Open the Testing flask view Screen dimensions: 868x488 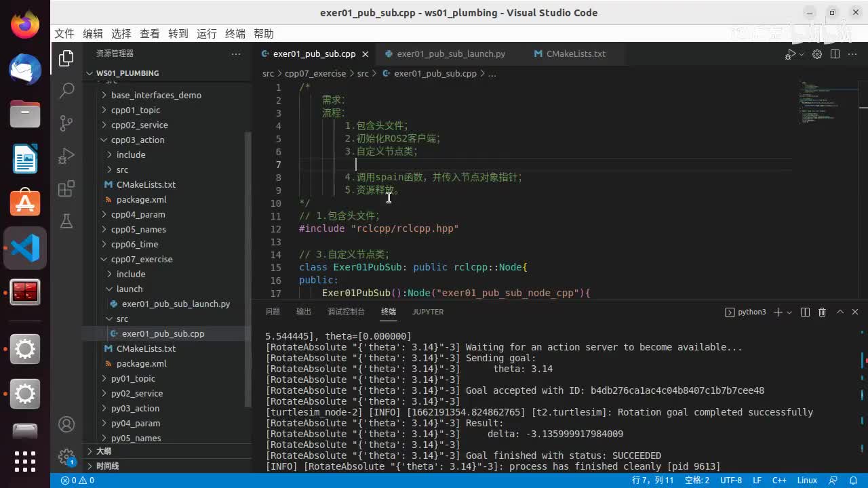tap(66, 221)
